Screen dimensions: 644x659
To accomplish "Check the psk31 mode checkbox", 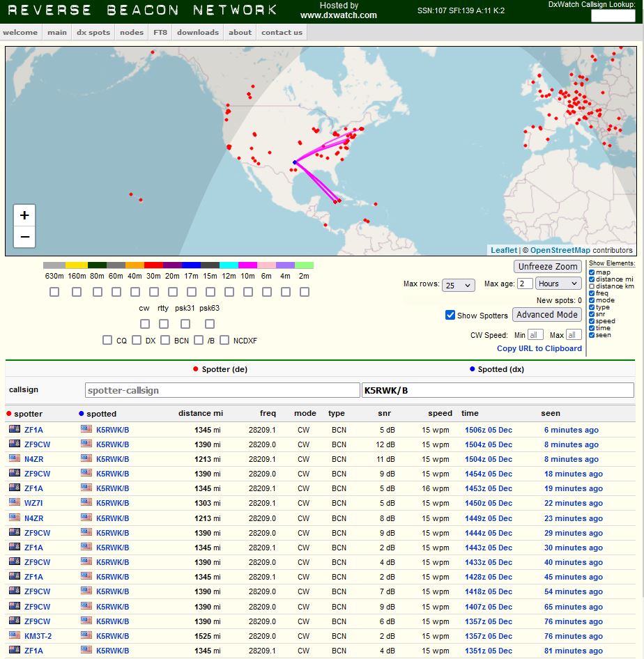I will (x=185, y=324).
